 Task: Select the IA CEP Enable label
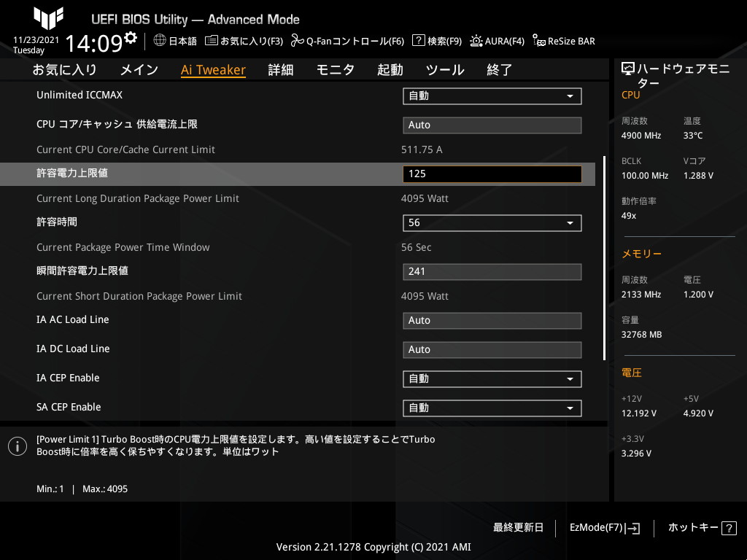[68, 378]
